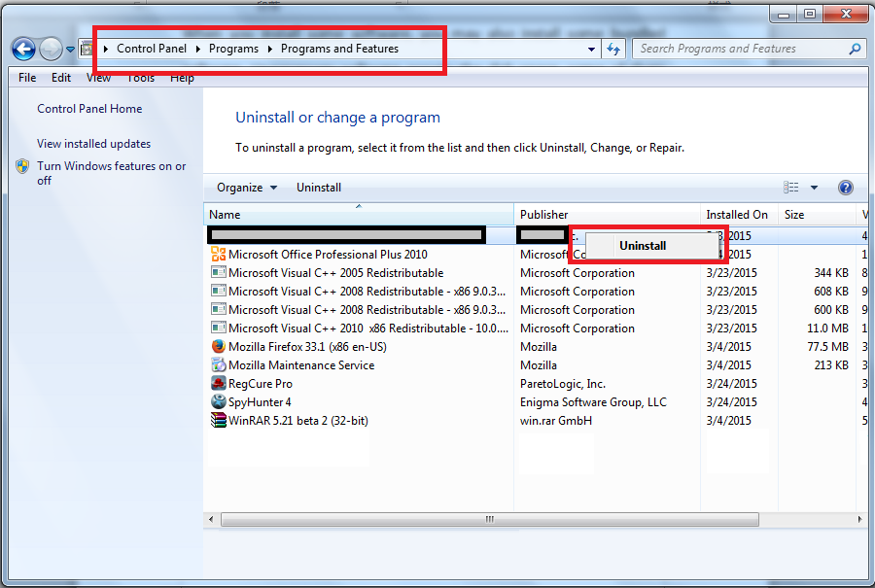Click icon of Visual C++ 2008 600 KB row
Viewport: 875px width, 588px height.
[x=218, y=310]
